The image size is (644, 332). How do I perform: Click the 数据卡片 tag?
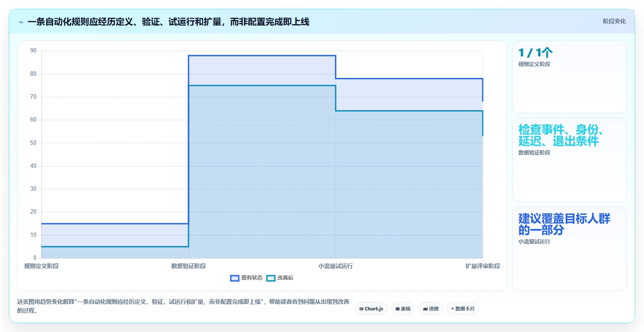tap(463, 309)
